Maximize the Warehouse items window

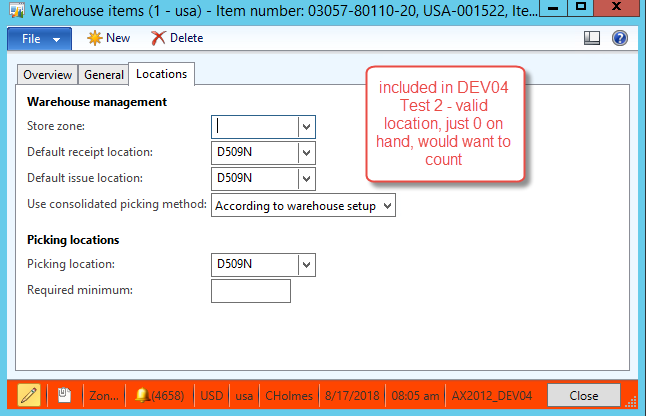point(581,7)
